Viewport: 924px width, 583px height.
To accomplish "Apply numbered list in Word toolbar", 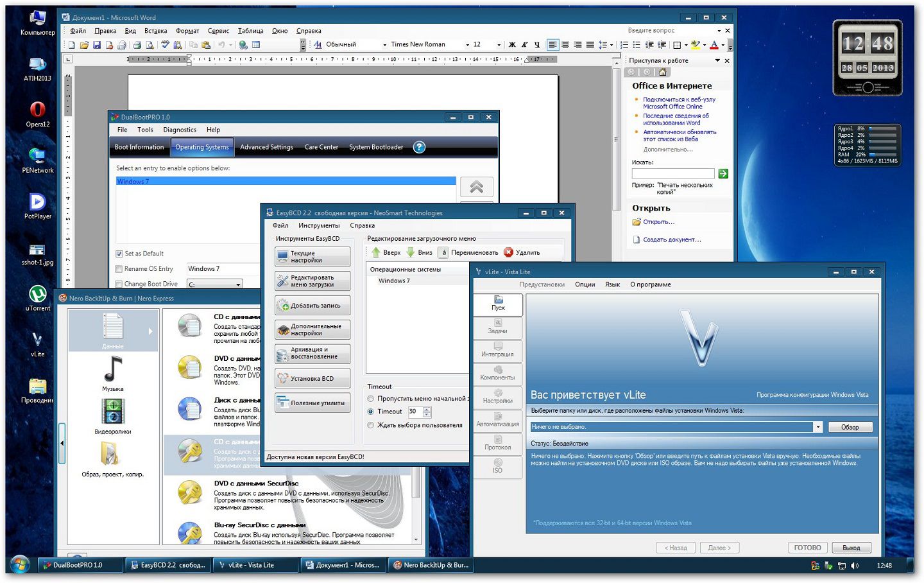I will (x=624, y=45).
